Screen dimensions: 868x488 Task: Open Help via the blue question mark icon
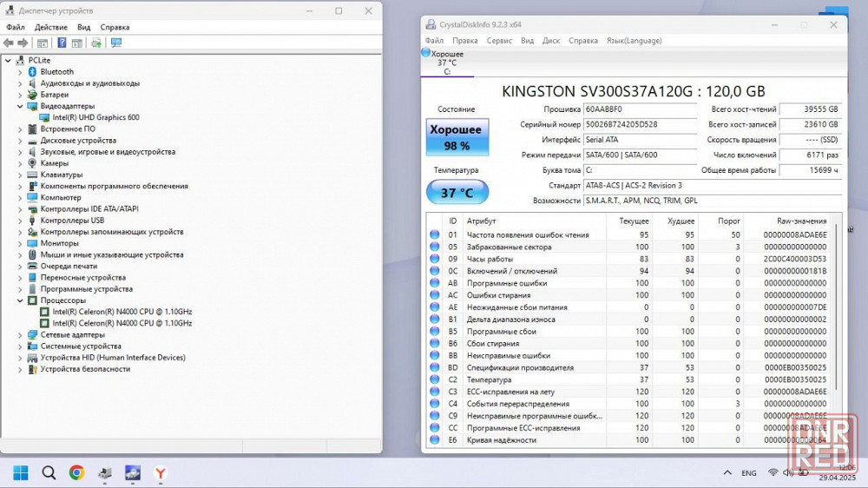point(62,43)
